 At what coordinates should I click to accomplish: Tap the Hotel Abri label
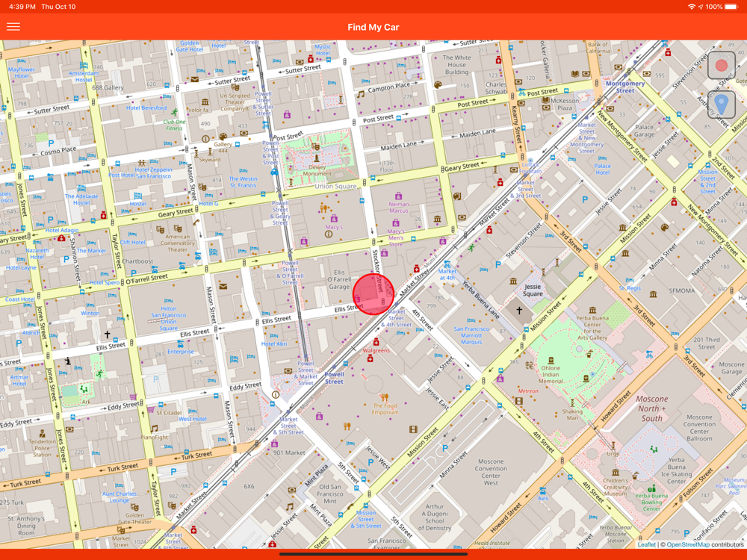click(x=274, y=343)
